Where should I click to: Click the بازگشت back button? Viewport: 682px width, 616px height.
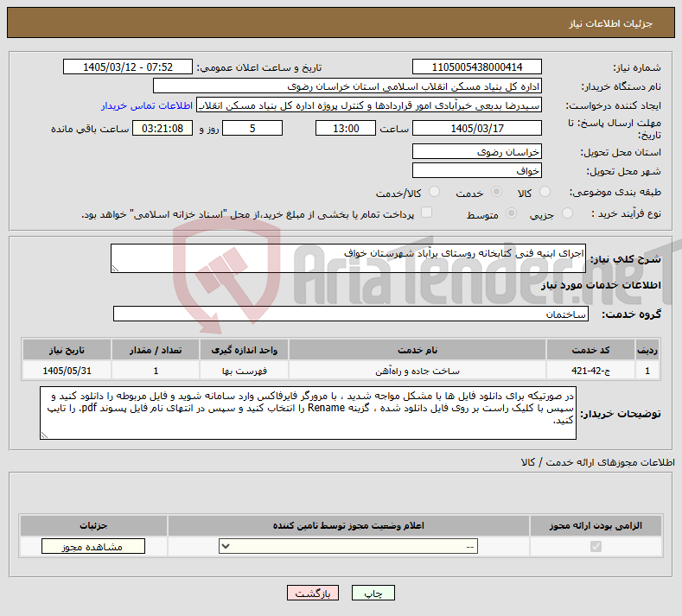pyautogui.click(x=313, y=593)
